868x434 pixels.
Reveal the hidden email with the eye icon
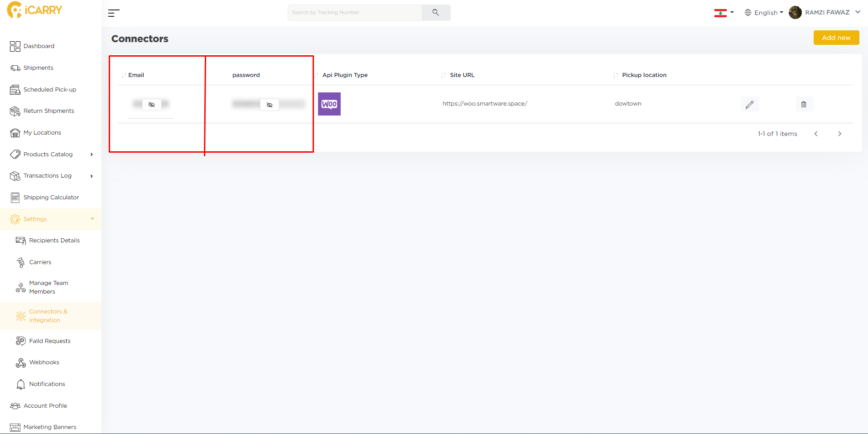click(152, 105)
